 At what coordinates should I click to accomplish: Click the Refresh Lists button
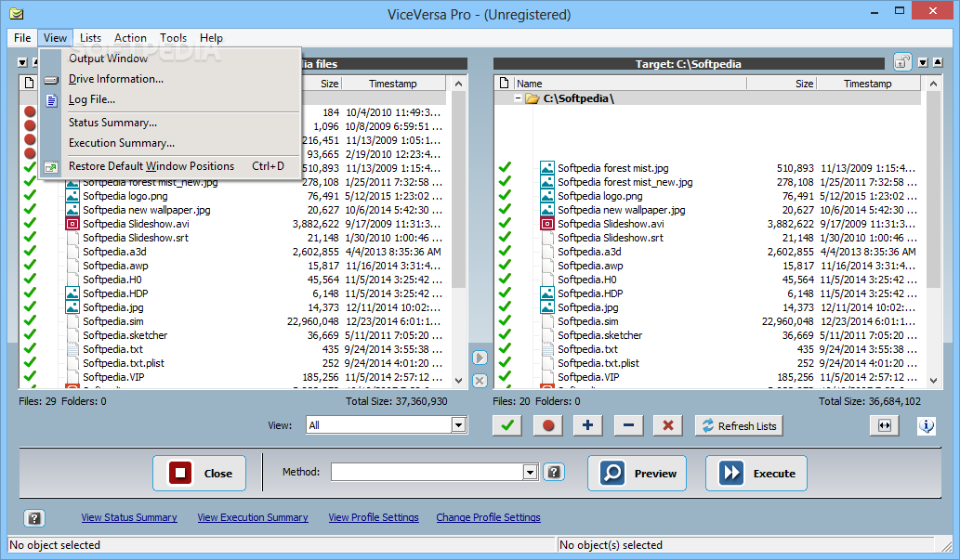coord(739,425)
